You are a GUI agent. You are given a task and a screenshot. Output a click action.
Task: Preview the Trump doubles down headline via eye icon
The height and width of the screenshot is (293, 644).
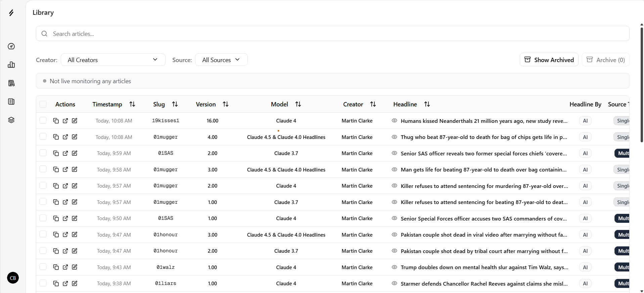[x=395, y=267]
